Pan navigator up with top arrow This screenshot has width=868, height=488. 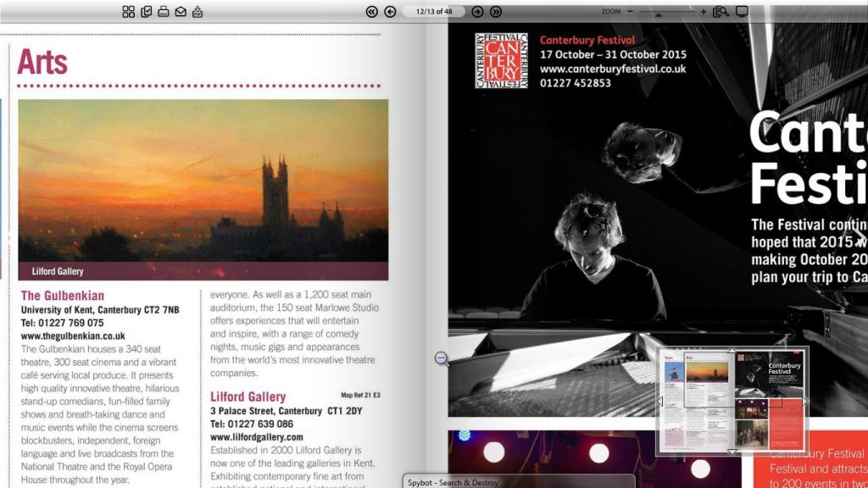(x=732, y=350)
